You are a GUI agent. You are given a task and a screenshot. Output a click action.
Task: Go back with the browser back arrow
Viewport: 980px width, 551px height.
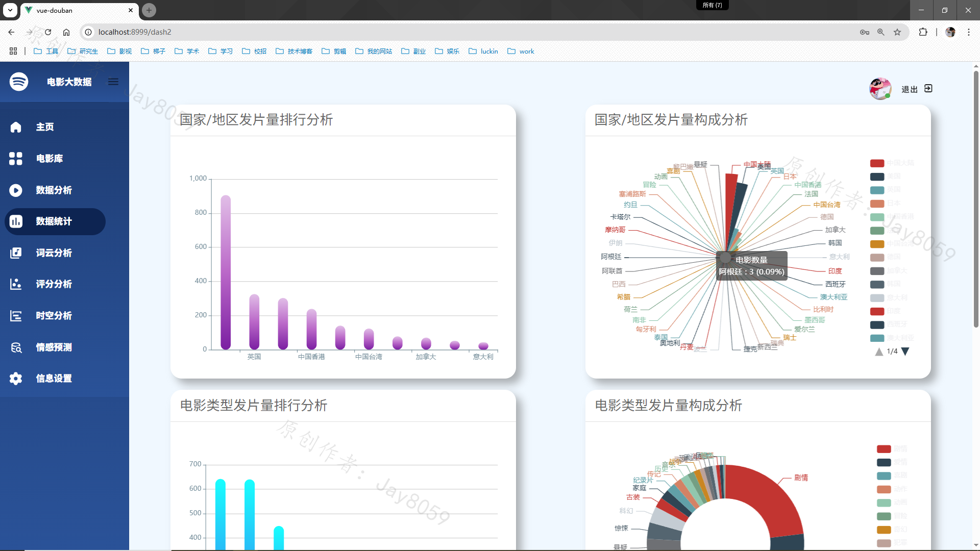pos(11,32)
